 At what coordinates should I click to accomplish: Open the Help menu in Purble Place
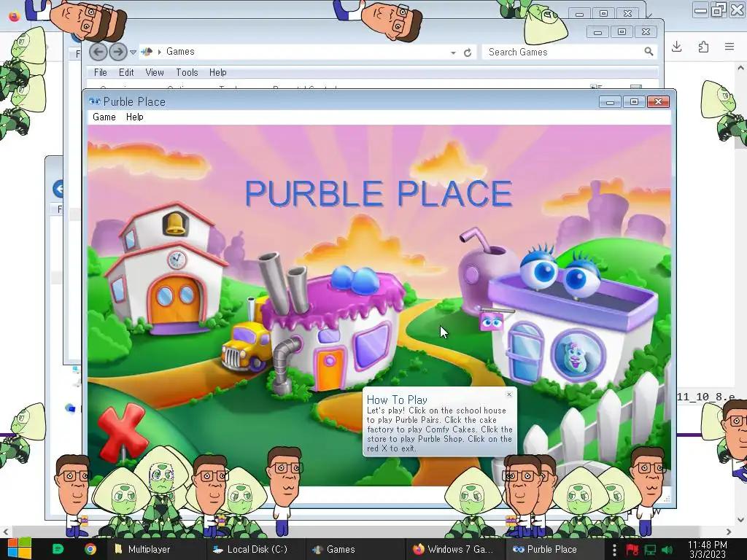[134, 117]
